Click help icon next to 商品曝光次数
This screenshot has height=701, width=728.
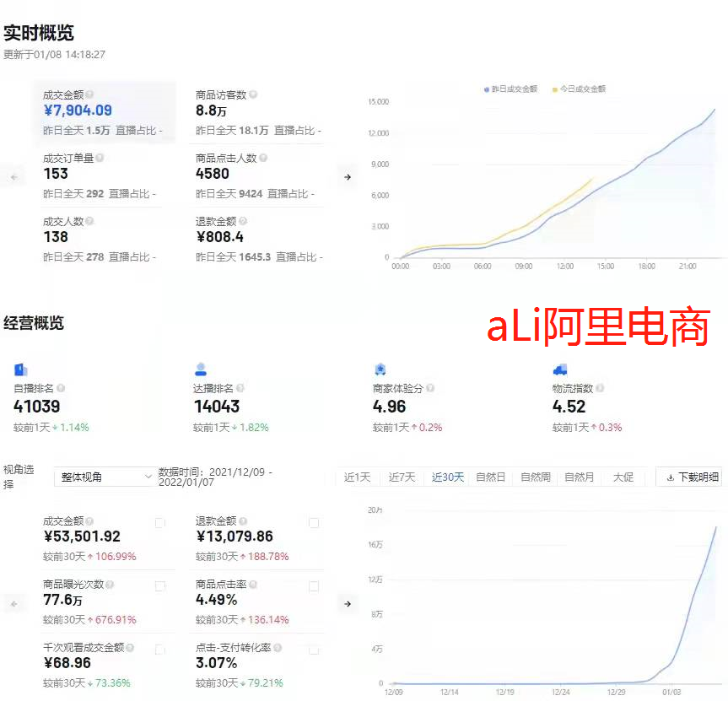[110, 585]
